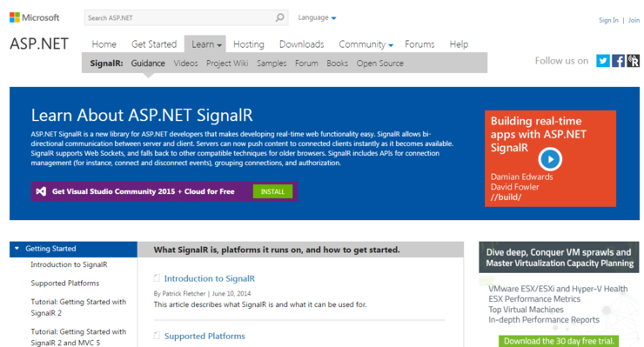Click the Sign In link
This screenshot has width=644, height=347.
coord(608,20)
